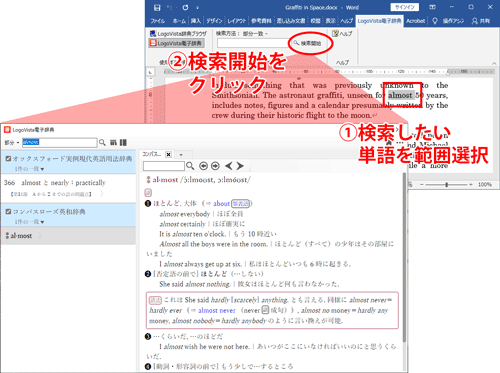500x373 pixels.
Task: Go to previous entry with left chevron
Action: (x=228, y=166)
